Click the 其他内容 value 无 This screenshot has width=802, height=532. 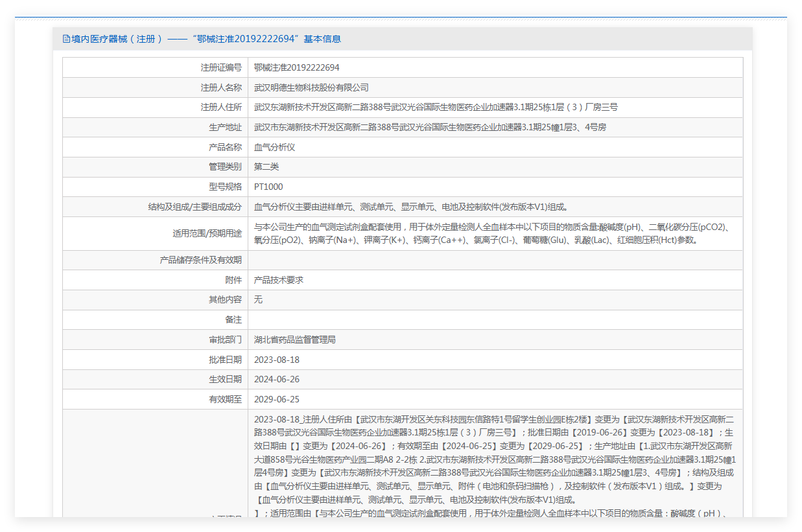tap(258, 300)
